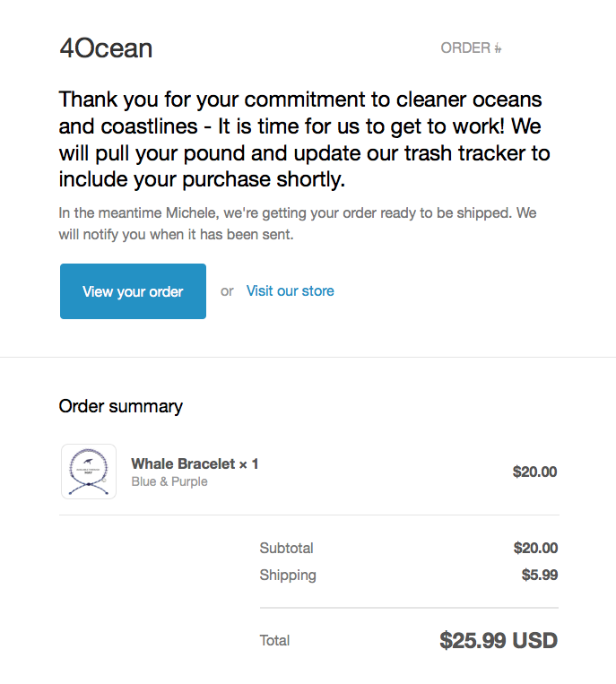Click the Subtotal $20.00 amount

pyautogui.click(x=535, y=548)
